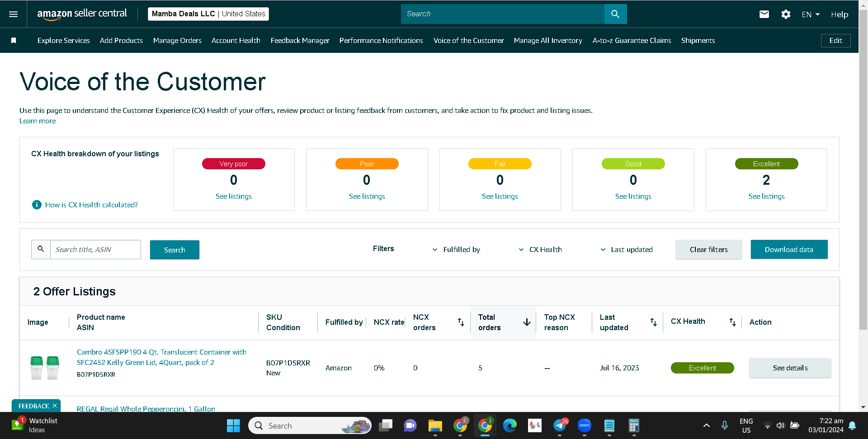868x439 pixels.
Task: Show hidden icons in the system tray
Action: tap(707, 425)
